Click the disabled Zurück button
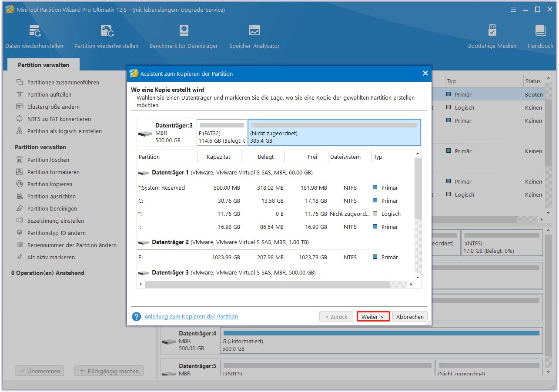This screenshot has height=392, width=559. [x=336, y=317]
